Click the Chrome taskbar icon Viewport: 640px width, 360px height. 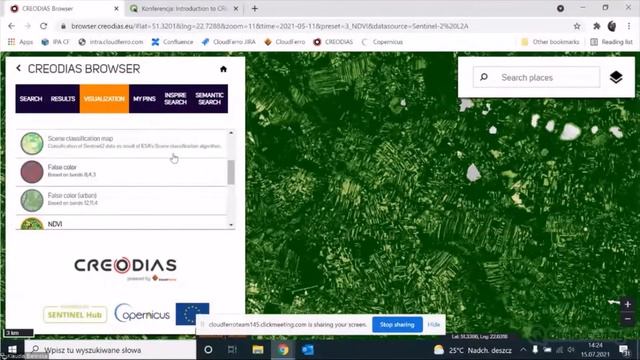click(282, 350)
